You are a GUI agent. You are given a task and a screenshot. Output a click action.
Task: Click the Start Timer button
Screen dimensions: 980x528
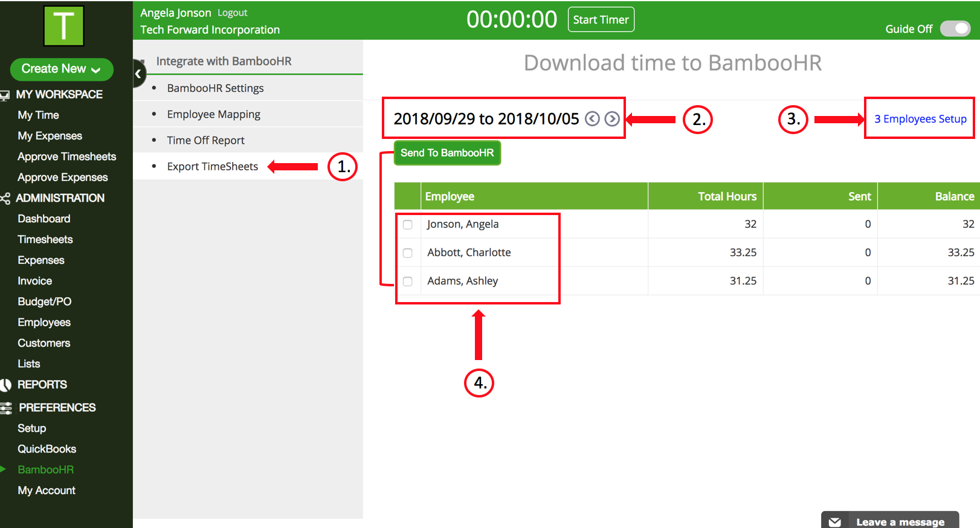click(601, 19)
